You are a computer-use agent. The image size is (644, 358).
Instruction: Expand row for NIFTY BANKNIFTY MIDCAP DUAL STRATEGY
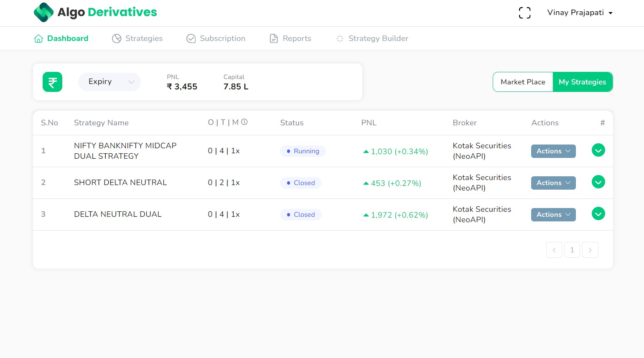pos(598,150)
